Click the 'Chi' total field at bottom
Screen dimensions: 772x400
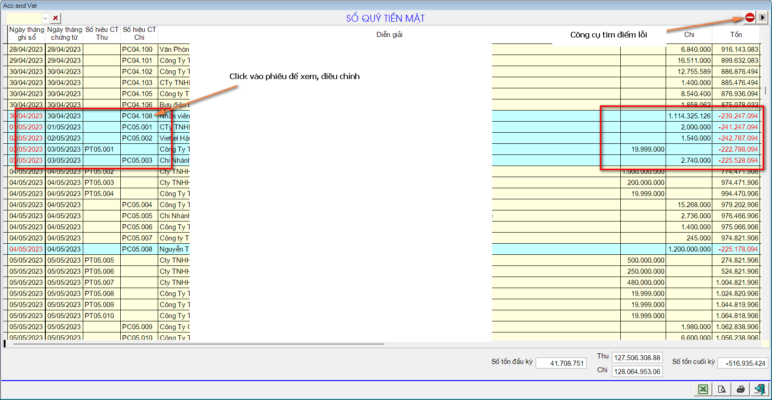[636, 370]
